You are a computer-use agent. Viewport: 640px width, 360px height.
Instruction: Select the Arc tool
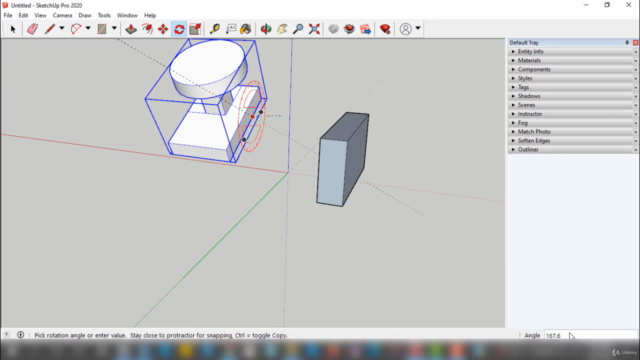[76, 29]
